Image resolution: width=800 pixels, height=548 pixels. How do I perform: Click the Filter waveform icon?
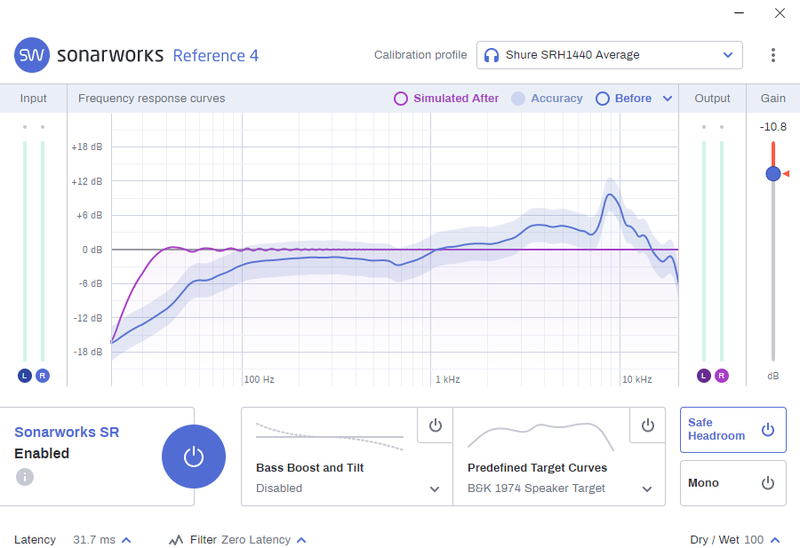176,540
